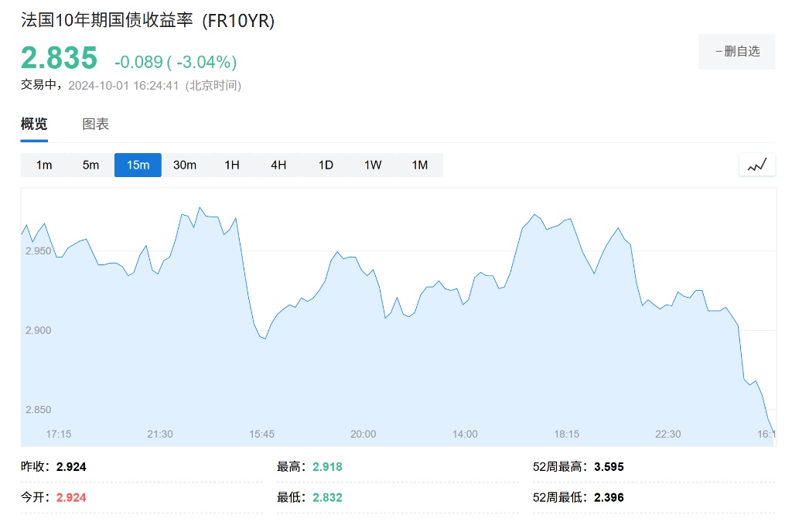This screenshot has height=532, width=792.
Task: Click the 最低 value 2.832
Action: tap(327, 497)
